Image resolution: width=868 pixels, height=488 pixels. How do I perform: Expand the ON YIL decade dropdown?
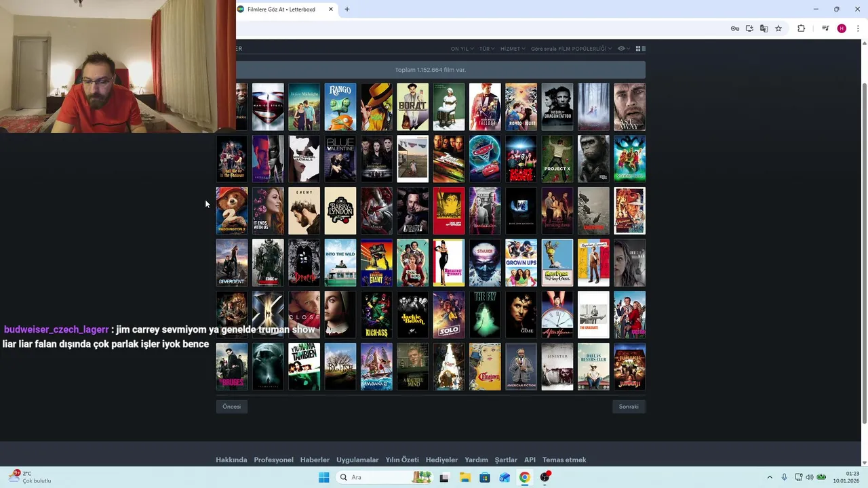462,49
